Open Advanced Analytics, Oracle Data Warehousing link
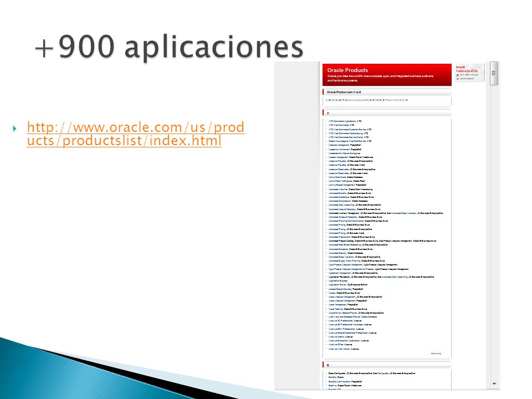The height and width of the screenshot is (399, 532). point(350,190)
